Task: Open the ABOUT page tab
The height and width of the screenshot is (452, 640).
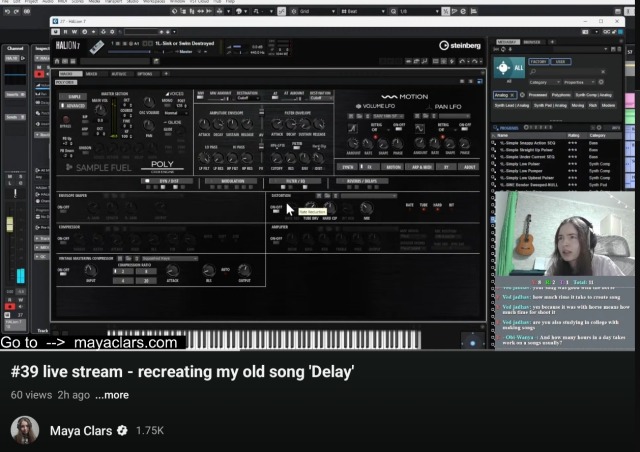Action: (469, 167)
